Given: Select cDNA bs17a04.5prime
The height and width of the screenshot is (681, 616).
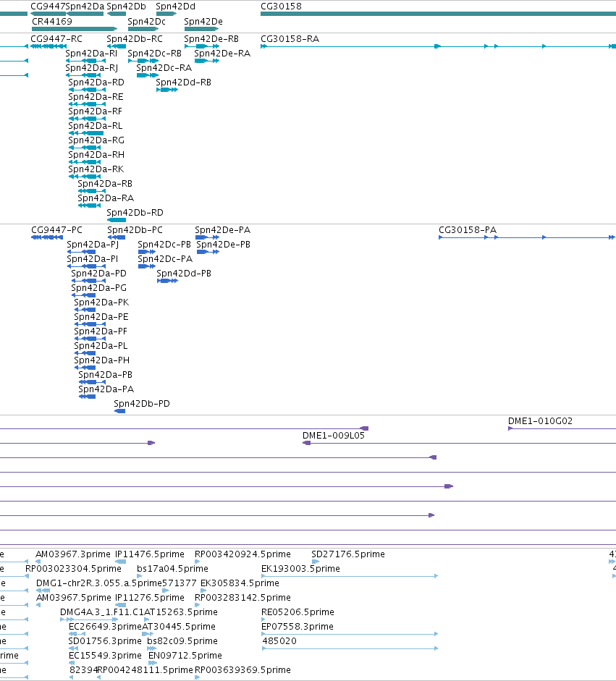Looking at the screenshot, I should coord(172,569).
